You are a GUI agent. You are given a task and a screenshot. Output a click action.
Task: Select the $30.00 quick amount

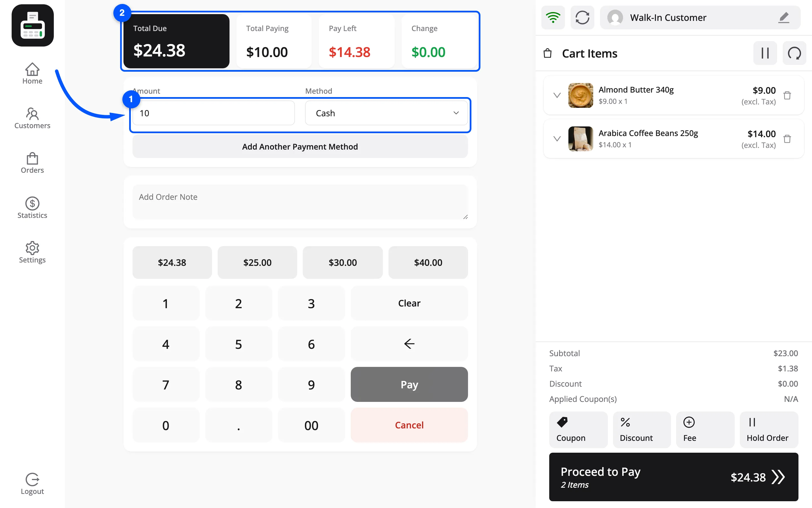pyautogui.click(x=343, y=262)
